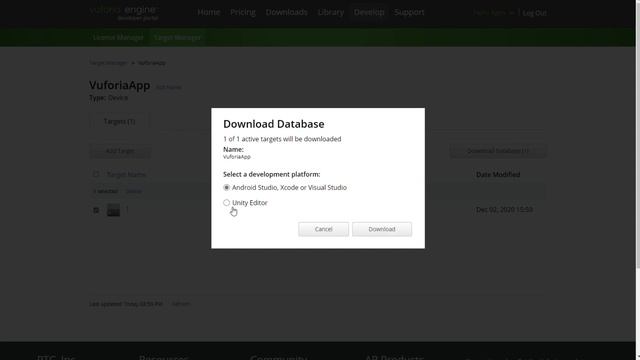640x360 pixels.
Task: Open the Support nav item
Action: pos(409,12)
